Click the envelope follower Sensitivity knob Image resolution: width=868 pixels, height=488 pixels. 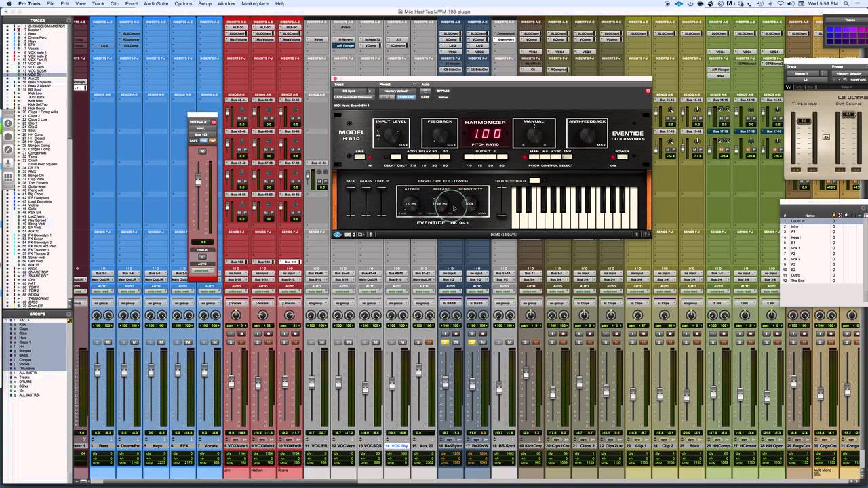(470, 204)
